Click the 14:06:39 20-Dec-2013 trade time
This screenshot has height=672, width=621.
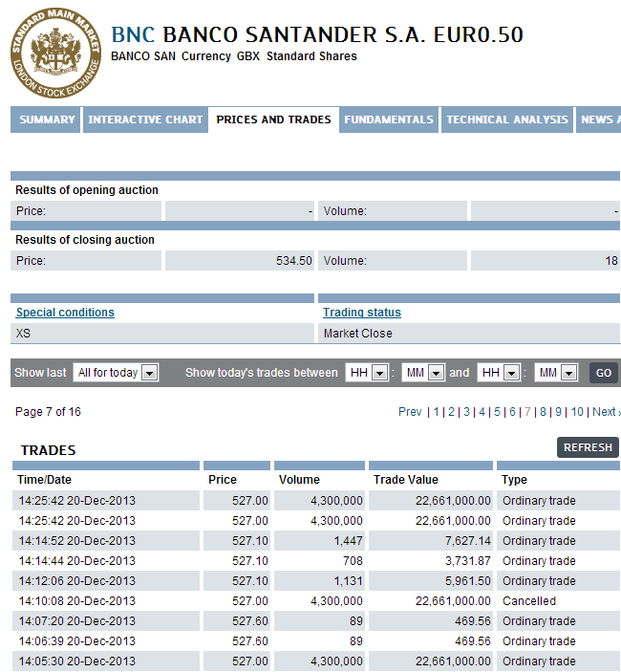click(77, 641)
